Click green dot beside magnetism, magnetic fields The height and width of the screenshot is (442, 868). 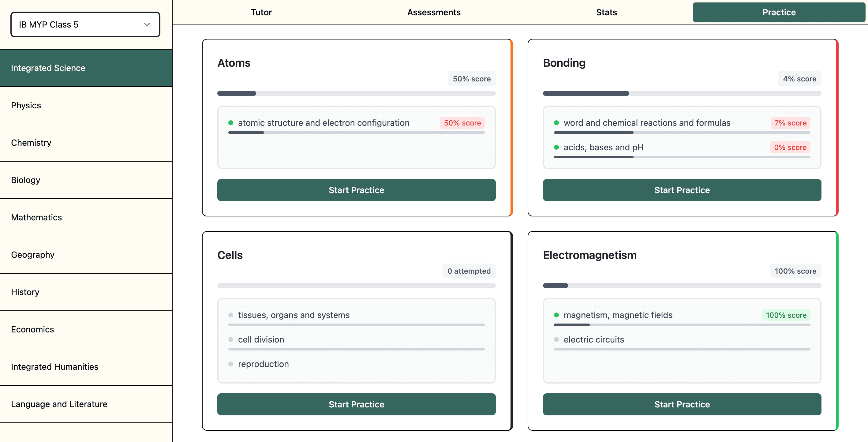click(x=556, y=315)
